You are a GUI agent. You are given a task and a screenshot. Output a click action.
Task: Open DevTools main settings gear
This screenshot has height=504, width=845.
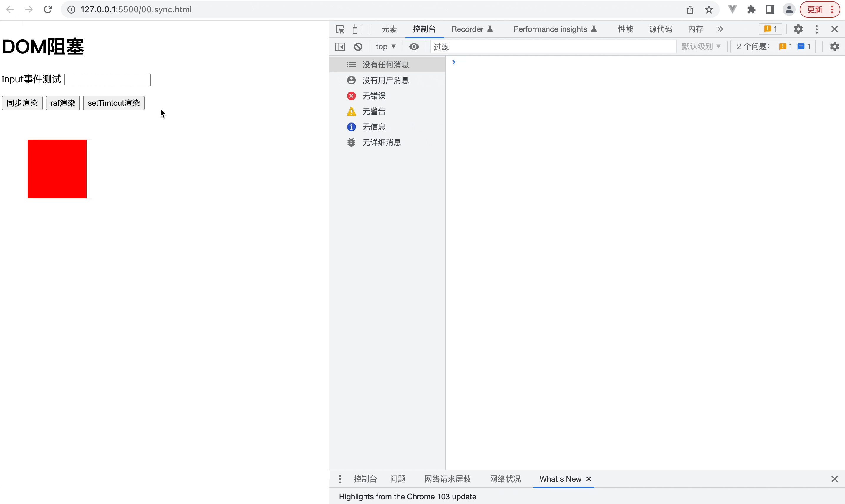798,29
